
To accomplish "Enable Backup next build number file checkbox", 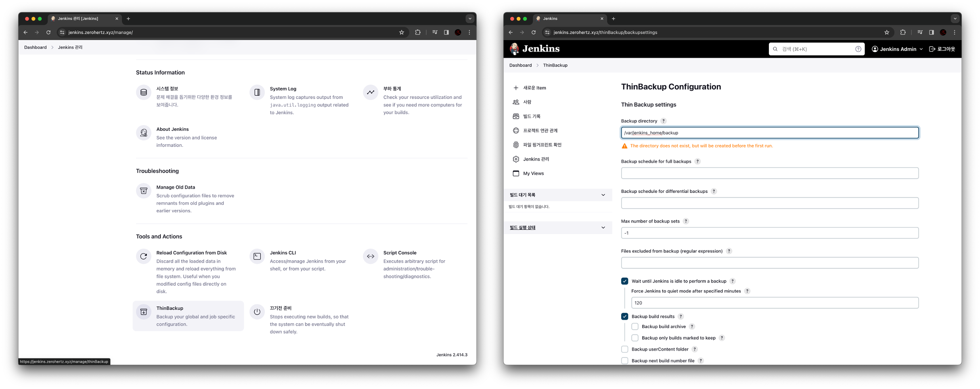I will (625, 361).
